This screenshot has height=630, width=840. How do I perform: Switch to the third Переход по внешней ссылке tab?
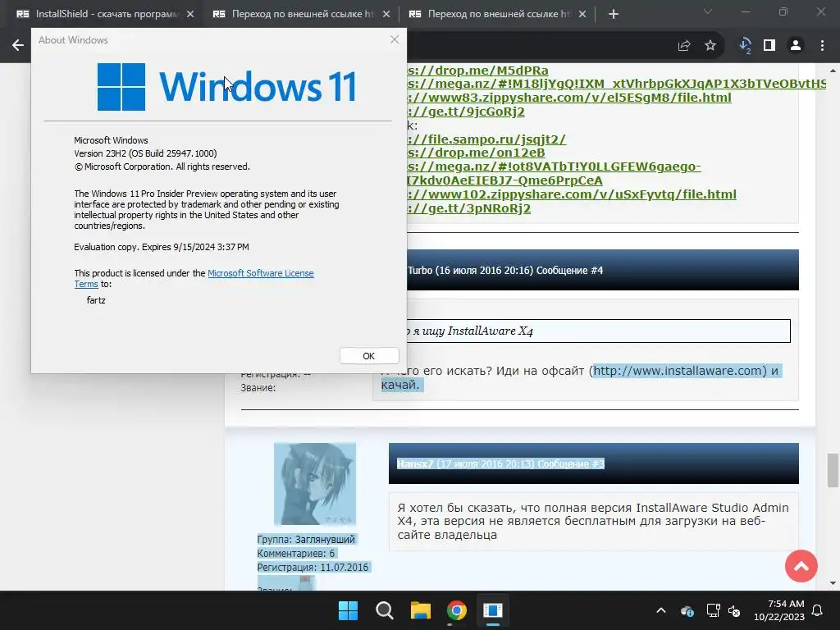tap(499, 14)
